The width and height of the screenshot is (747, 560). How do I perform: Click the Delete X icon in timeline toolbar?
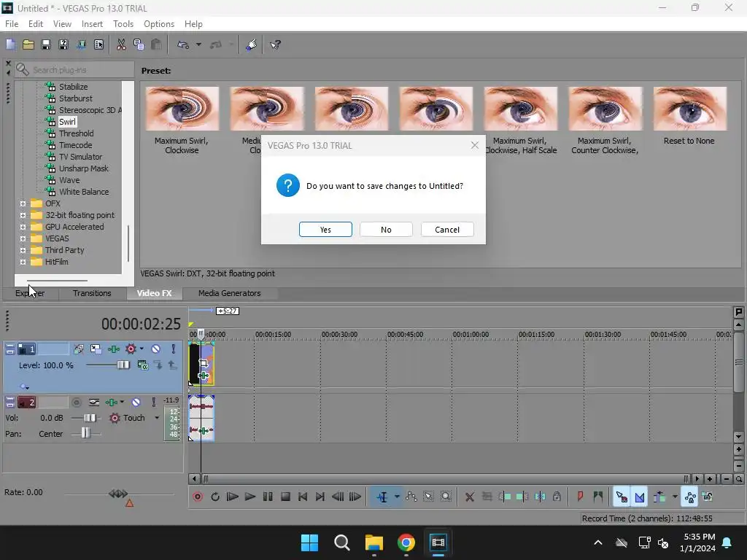point(469,497)
